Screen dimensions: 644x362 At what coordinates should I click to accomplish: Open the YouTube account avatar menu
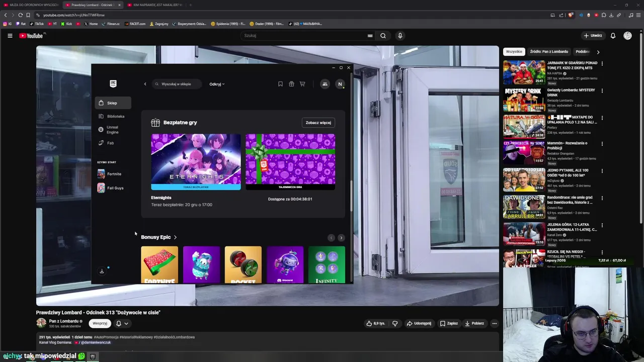pos(627,36)
